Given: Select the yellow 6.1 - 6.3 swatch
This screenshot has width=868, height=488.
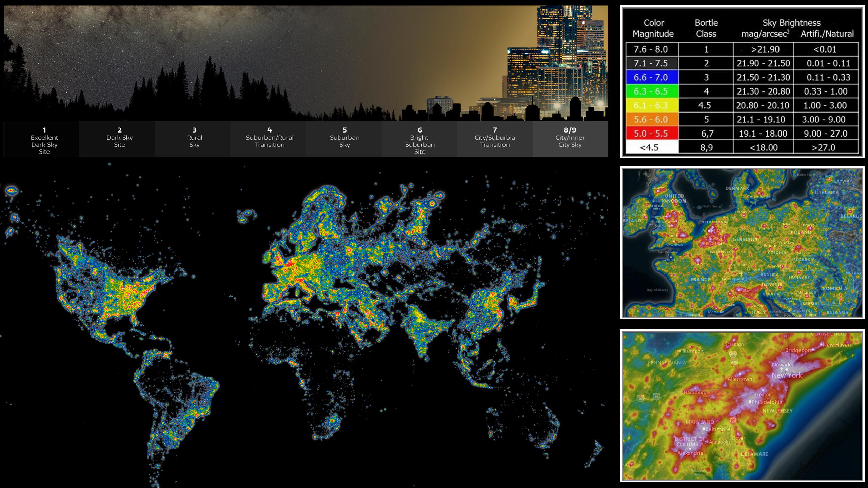Looking at the screenshot, I should point(652,105).
